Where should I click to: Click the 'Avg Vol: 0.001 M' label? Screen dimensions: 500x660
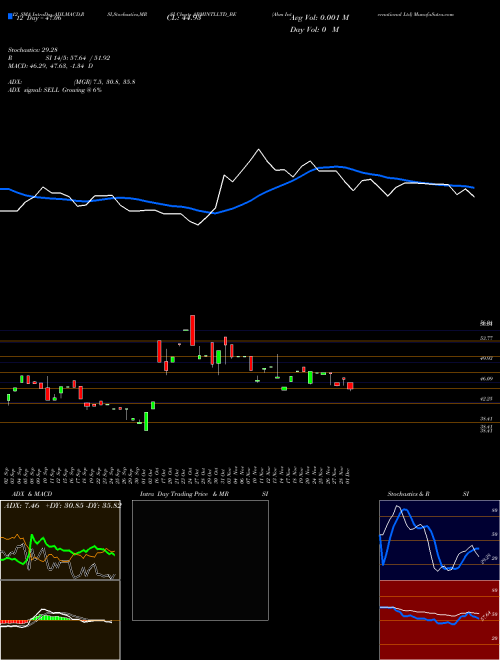319,18
